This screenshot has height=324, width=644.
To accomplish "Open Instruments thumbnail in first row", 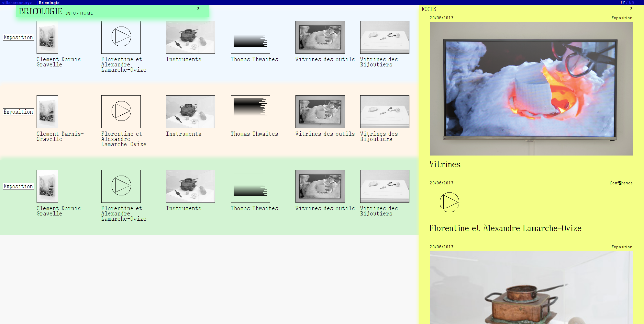I will pos(190,37).
